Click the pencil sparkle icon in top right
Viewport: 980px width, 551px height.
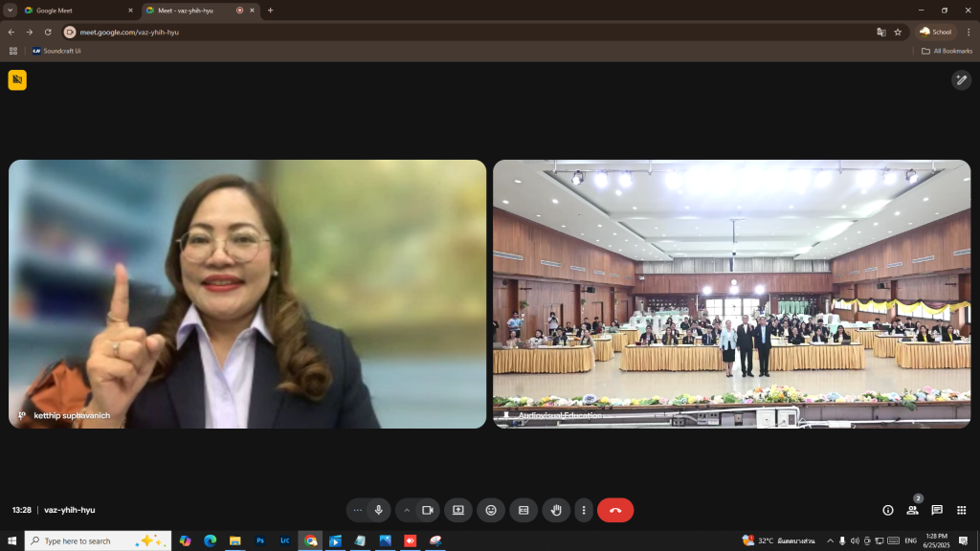click(961, 80)
